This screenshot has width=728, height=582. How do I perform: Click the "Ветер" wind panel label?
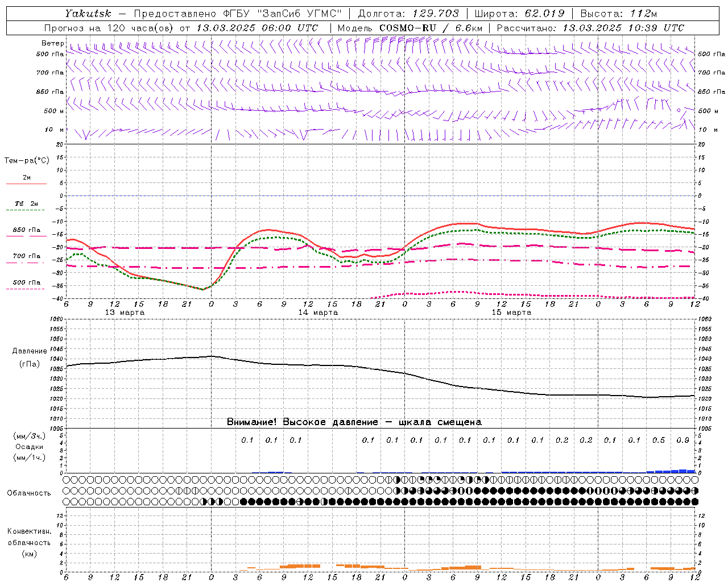(52, 43)
